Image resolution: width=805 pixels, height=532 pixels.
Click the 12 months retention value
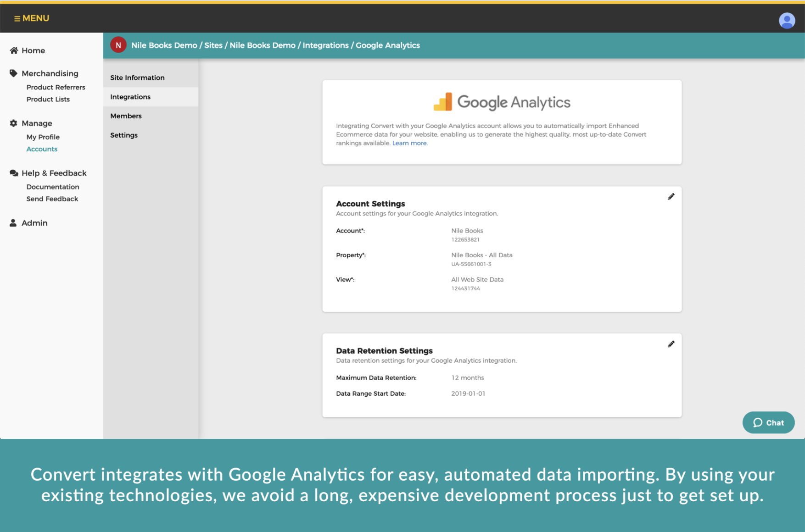468,378
